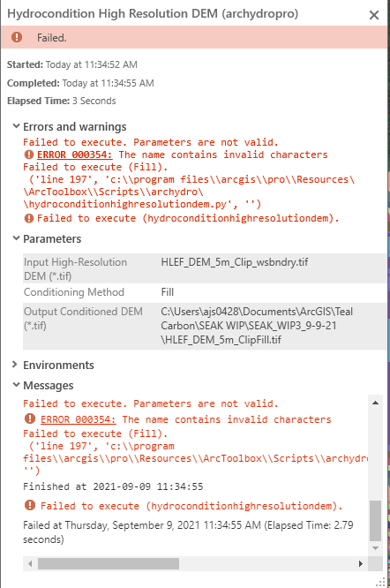Click the messages vertical scrollbar thumb
The image size is (390, 588).
(375, 521)
